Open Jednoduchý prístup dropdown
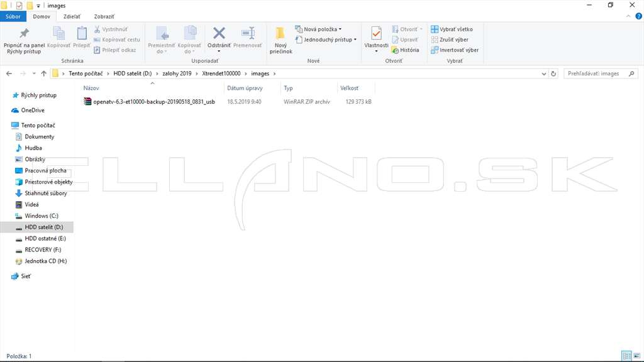The width and height of the screenshot is (644, 362). [326, 40]
